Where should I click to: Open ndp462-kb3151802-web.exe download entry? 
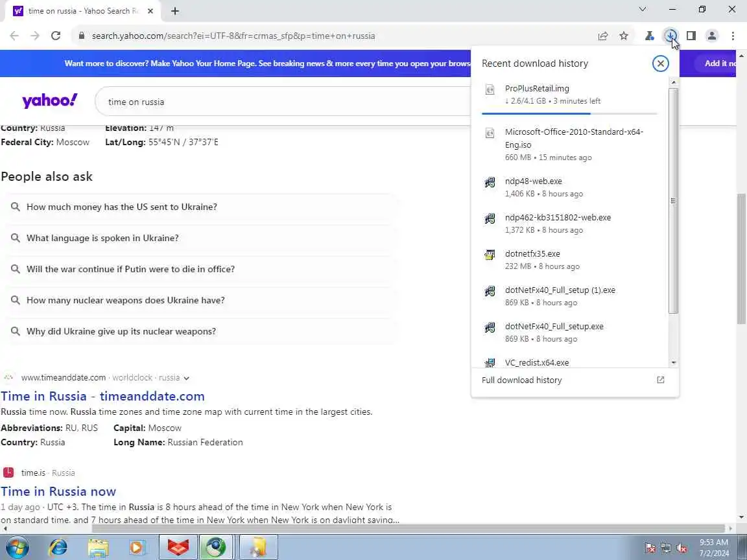click(x=570, y=224)
